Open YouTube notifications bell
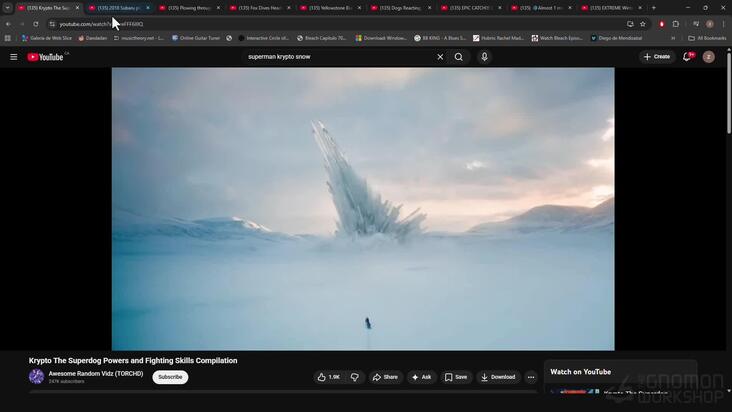This screenshot has width=732, height=412. pyautogui.click(x=687, y=57)
